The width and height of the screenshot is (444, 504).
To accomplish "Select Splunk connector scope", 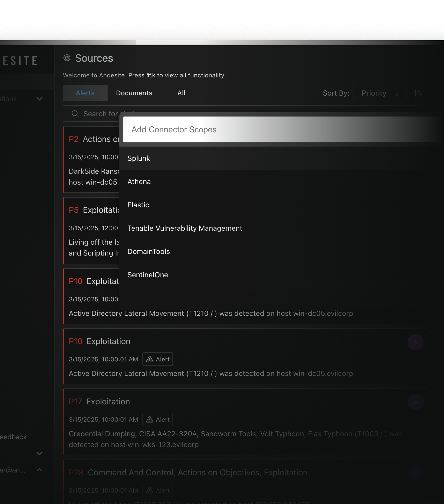I will pyautogui.click(x=281, y=158).
